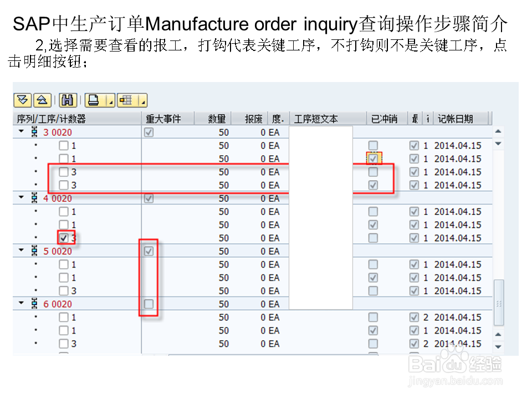The height and width of the screenshot is (399, 532).
Task: Click the '0 EA' value in the 5 0020 row
Action: point(270,252)
